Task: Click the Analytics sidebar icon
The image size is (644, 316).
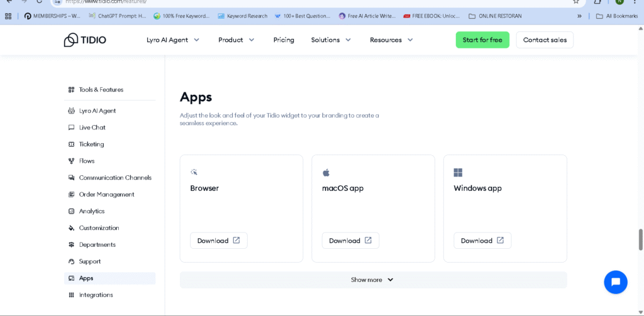Action: click(71, 212)
